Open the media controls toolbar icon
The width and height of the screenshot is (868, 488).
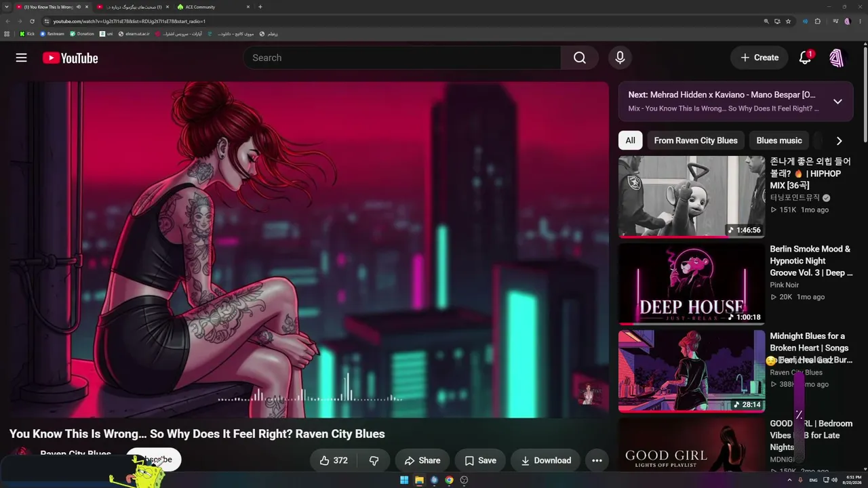tap(836, 21)
